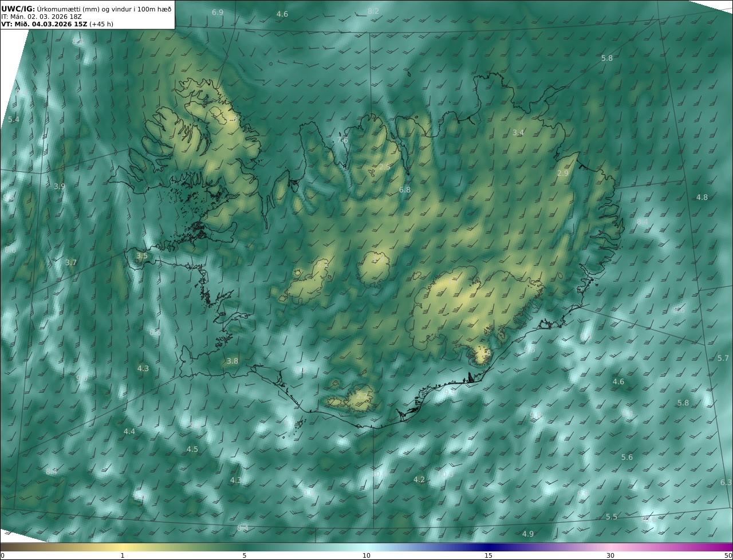Click the map value 5.6
Image resolution: width=733 pixels, height=560 pixels.
click(627, 457)
